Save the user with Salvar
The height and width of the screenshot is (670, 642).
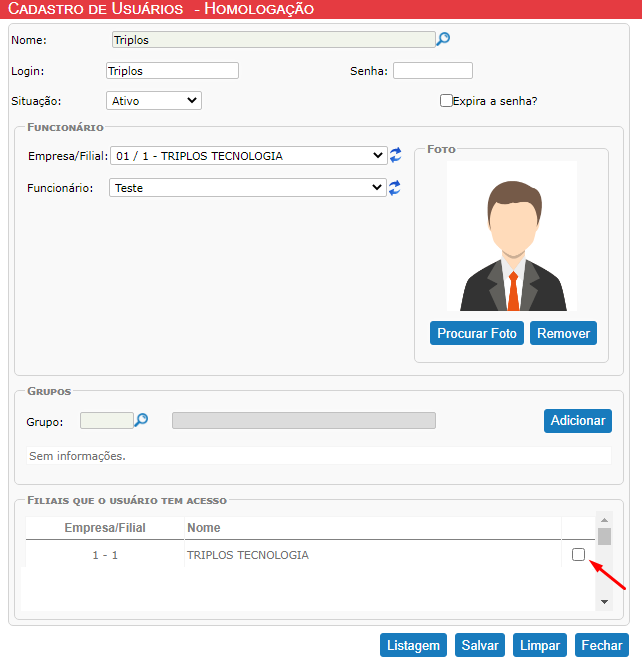480,645
